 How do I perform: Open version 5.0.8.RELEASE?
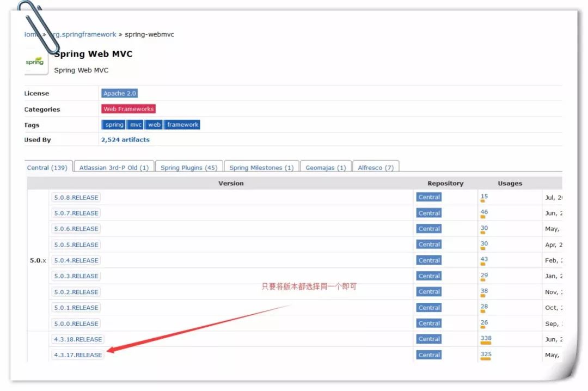point(76,198)
